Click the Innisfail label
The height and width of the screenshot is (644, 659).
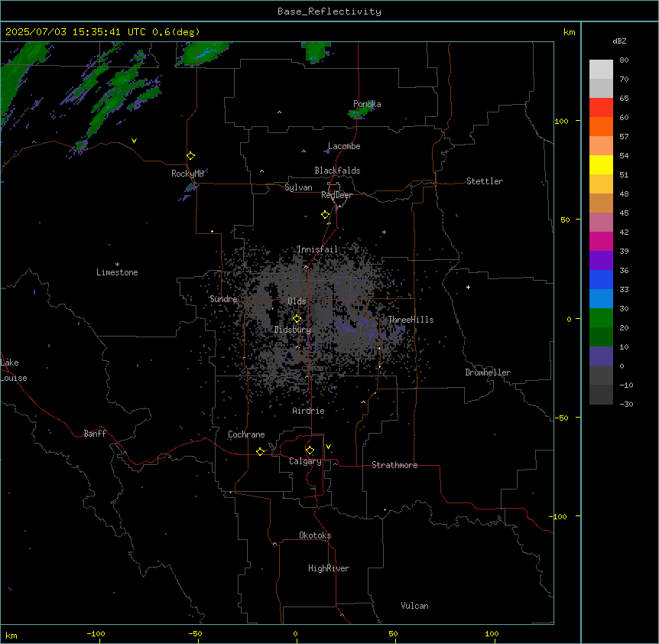click(x=317, y=249)
